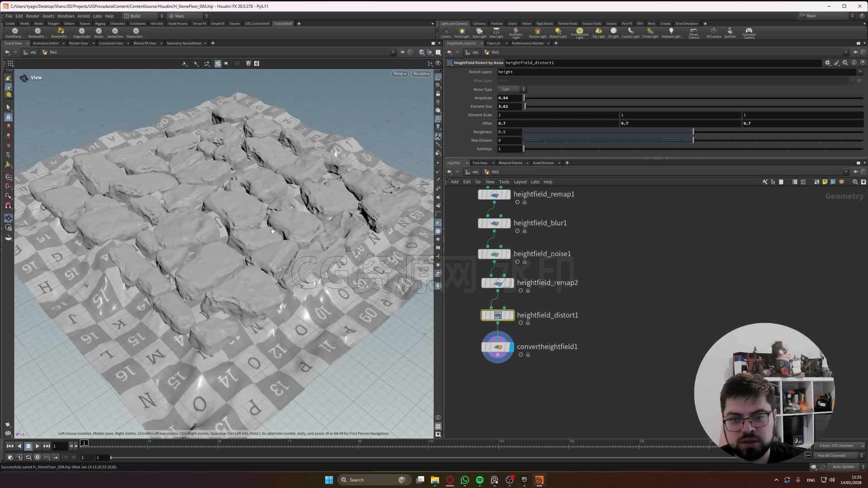This screenshot has height=488, width=868.
Task: Adjust the Max Octaves slider
Action: coord(693,141)
